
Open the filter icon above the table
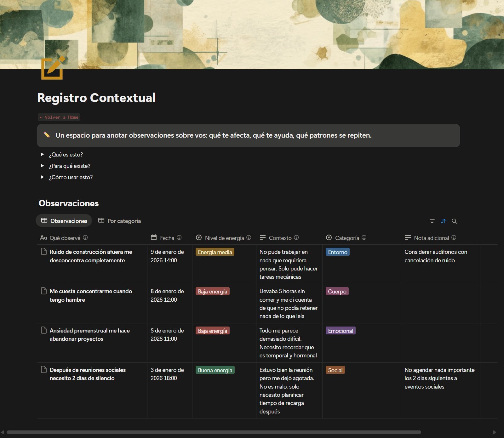tap(432, 221)
